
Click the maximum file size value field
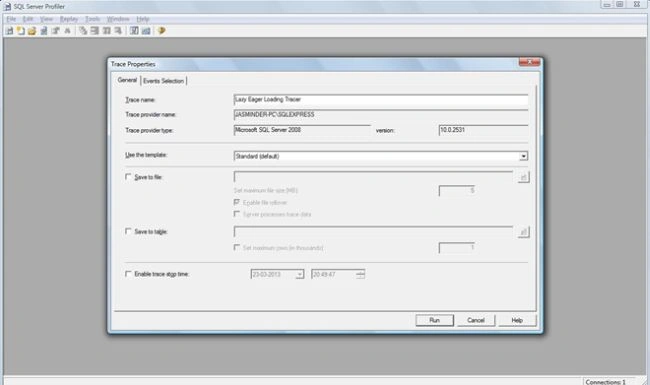[x=457, y=190]
